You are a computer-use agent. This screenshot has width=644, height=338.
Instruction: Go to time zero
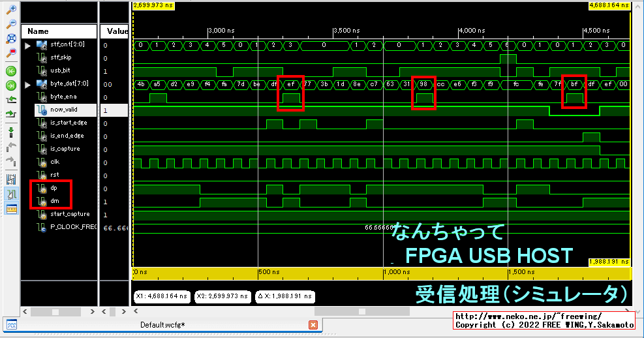point(11,71)
